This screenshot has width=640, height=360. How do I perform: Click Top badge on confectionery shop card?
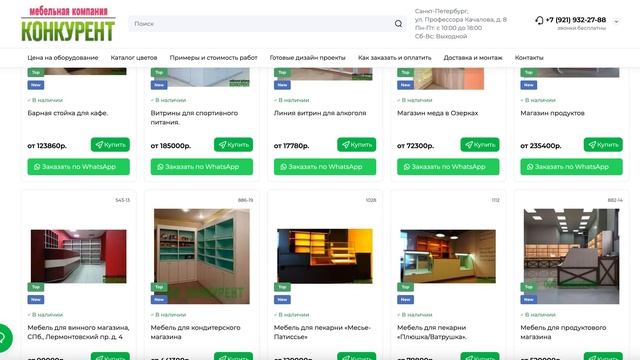pos(159,287)
